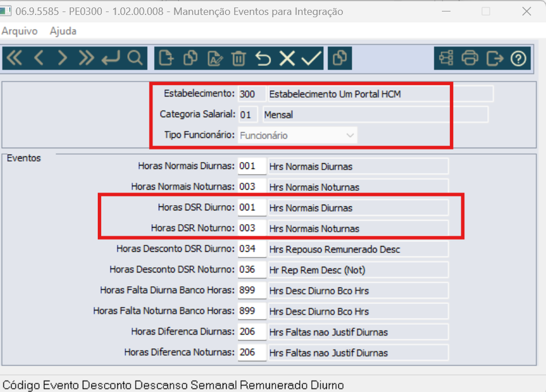Jump to last record with double-right arrow
546x392 pixels.
click(86, 58)
